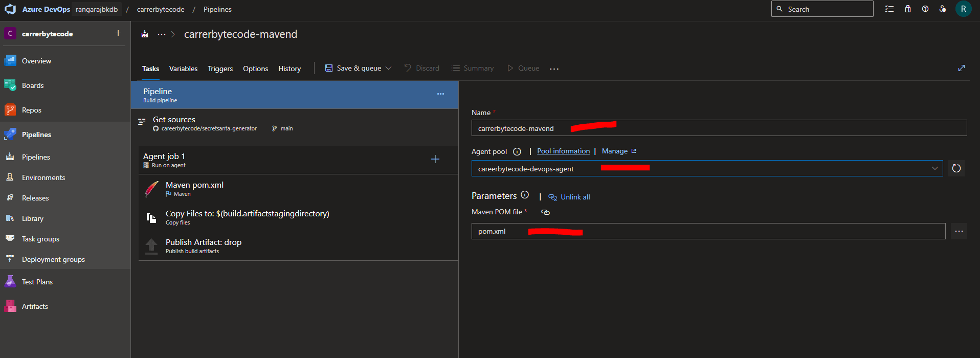
Task: Switch to the Options tab
Action: pyautogui.click(x=255, y=69)
